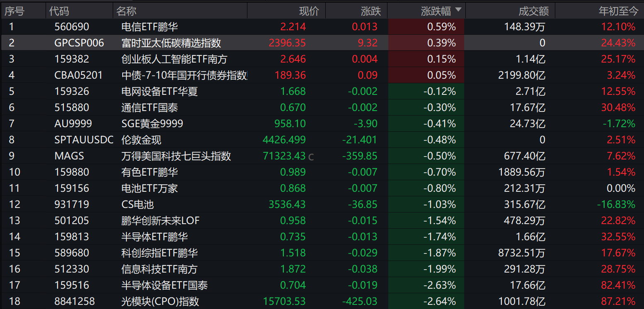Open CS电池 index row
The height and width of the screenshot is (309, 644).
(x=322, y=205)
